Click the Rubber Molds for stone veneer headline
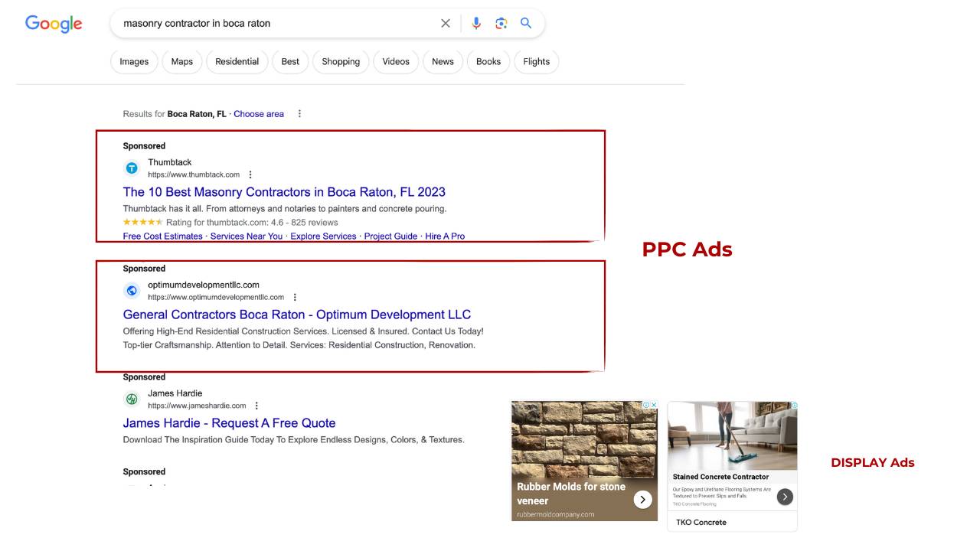 (571, 494)
